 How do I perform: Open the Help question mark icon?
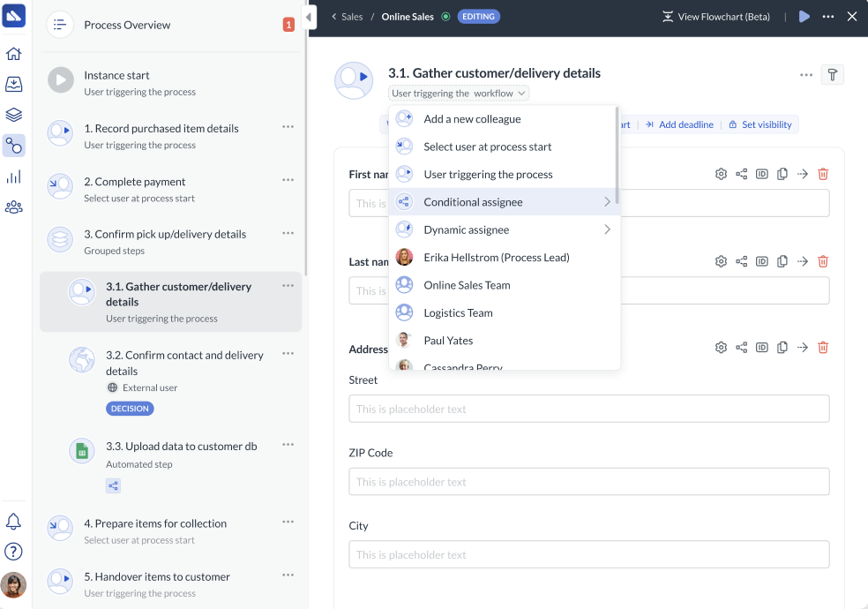[x=13, y=552]
